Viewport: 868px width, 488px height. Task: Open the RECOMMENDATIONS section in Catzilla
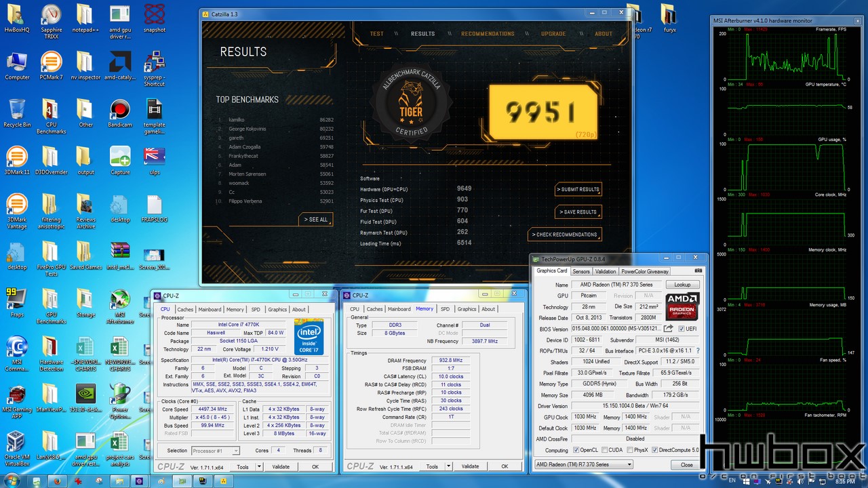tap(488, 34)
